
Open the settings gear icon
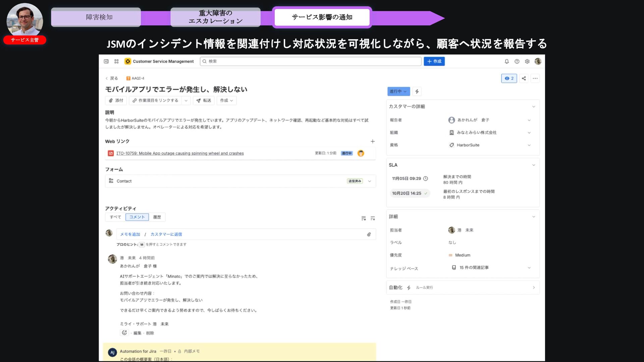(x=527, y=61)
